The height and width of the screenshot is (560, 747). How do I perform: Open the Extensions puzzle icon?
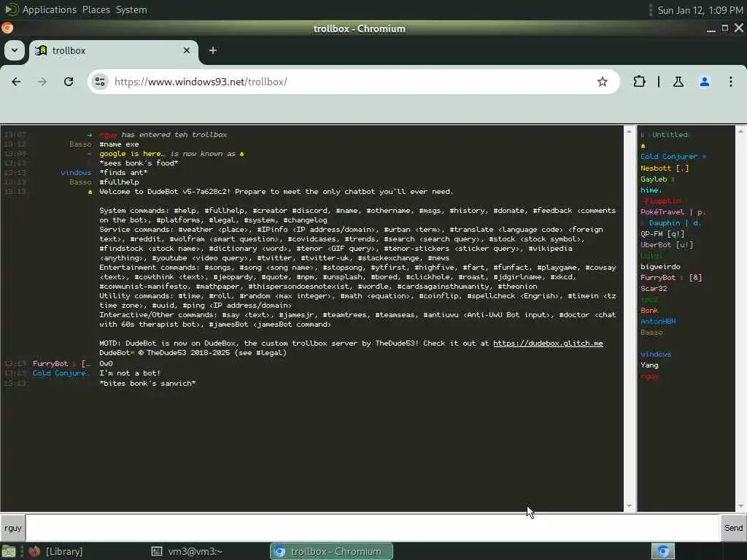[x=639, y=82]
